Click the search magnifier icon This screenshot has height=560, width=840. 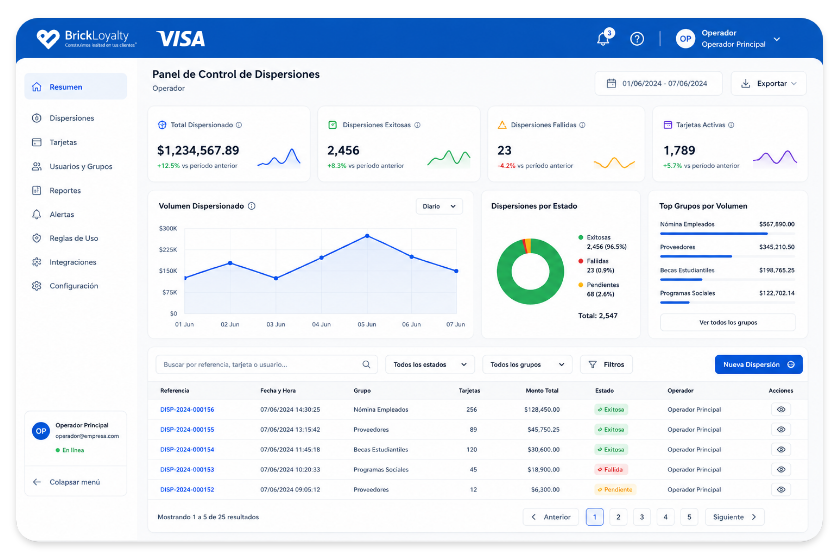pos(366,364)
